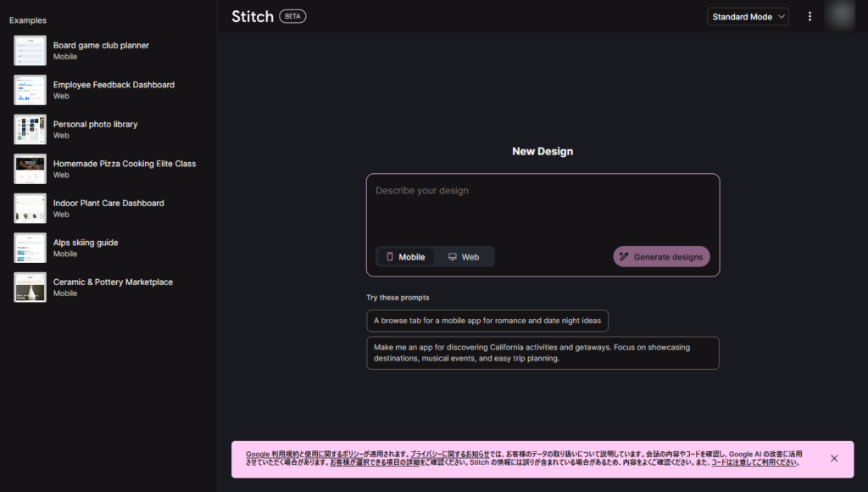Select 'Alps skiing guide' example title

click(x=86, y=242)
